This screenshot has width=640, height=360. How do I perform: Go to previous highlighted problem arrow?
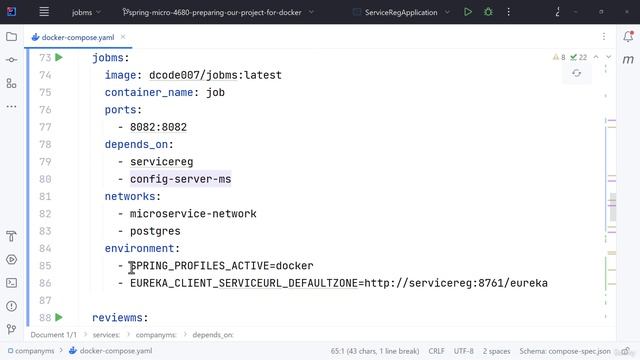pos(596,57)
